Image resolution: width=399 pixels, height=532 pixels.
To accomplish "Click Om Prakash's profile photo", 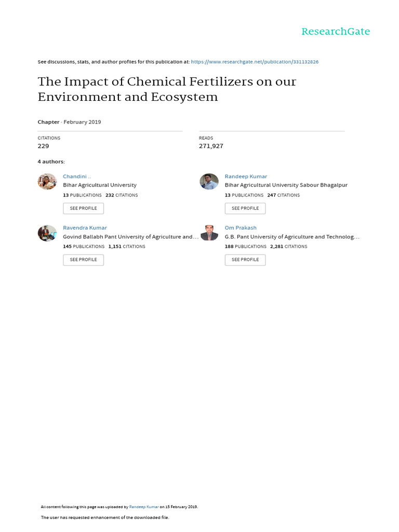I will tap(209, 233).
